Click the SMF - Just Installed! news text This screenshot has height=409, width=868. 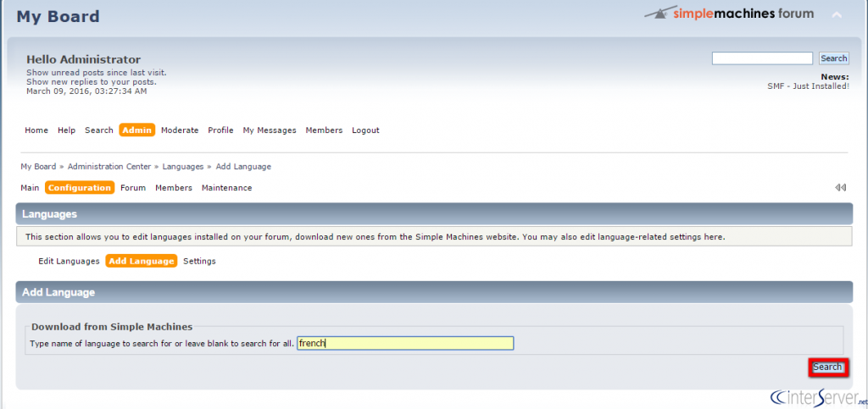click(x=808, y=86)
